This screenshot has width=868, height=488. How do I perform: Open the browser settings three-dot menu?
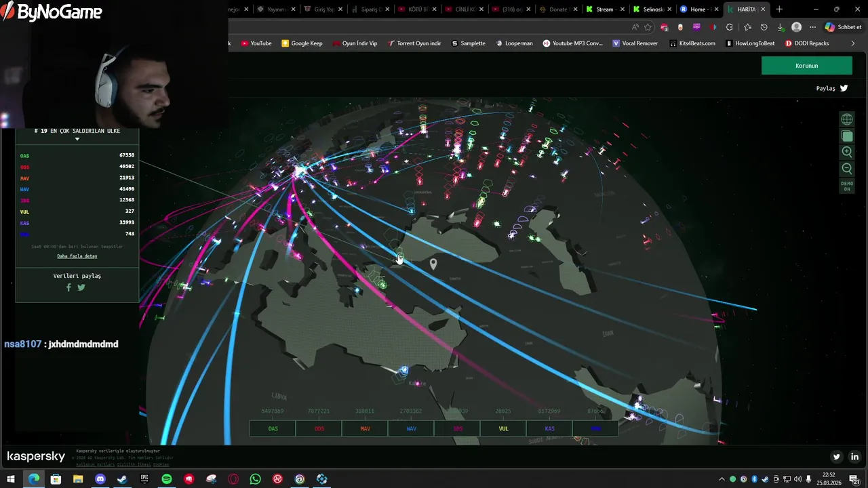click(x=813, y=27)
